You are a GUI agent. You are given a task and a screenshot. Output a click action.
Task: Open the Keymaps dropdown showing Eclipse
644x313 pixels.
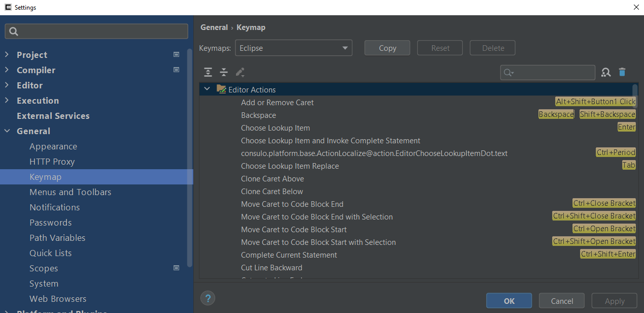(293, 47)
